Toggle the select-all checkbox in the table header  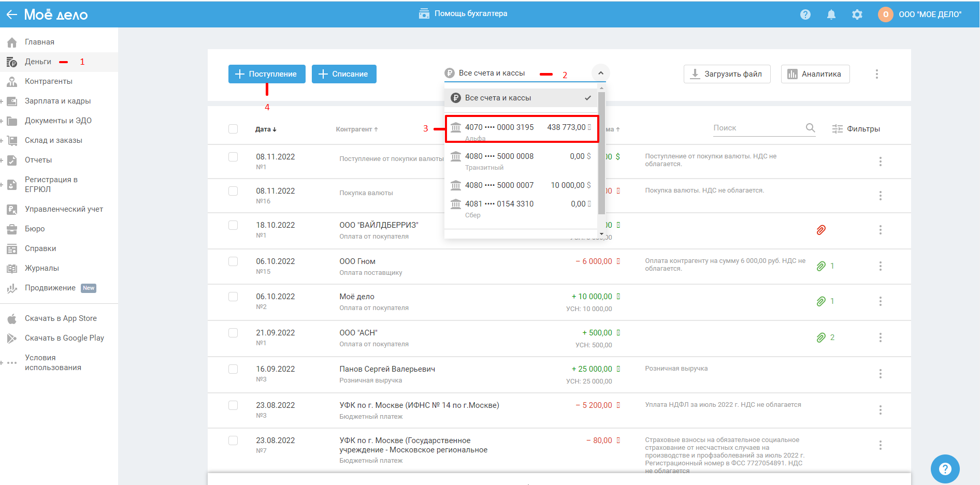click(x=233, y=129)
